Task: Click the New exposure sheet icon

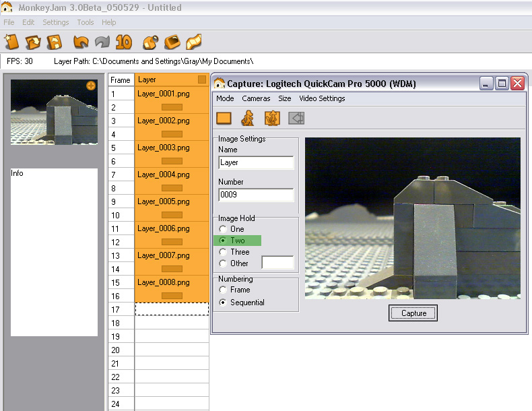Action: click(12, 42)
